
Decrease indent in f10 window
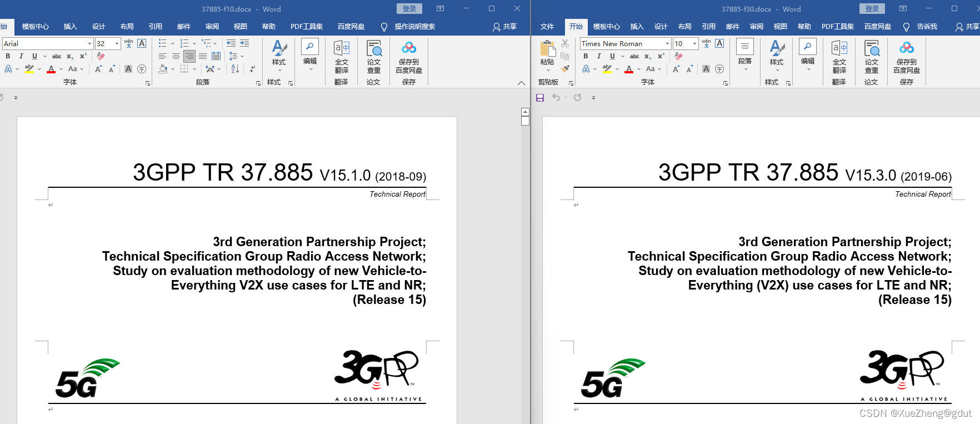pos(231,43)
